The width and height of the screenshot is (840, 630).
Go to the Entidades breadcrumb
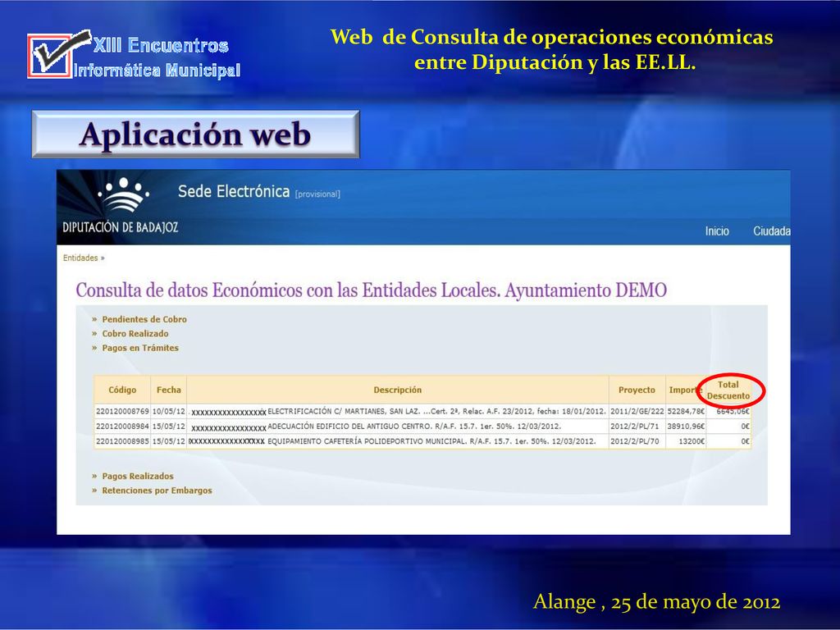pyautogui.click(x=80, y=258)
